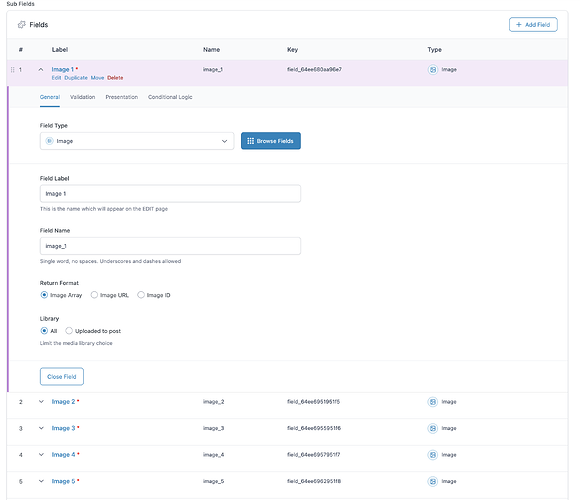
Task: Expand the Image 4 field row
Action: 41,455
